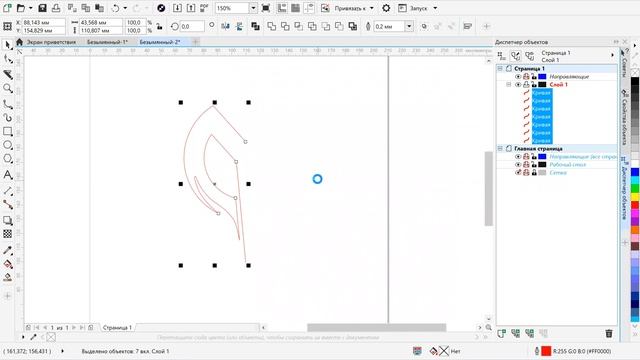This screenshot has height=360, width=640.
Task: Select the Drop Shadow tool
Action: coord(7,220)
